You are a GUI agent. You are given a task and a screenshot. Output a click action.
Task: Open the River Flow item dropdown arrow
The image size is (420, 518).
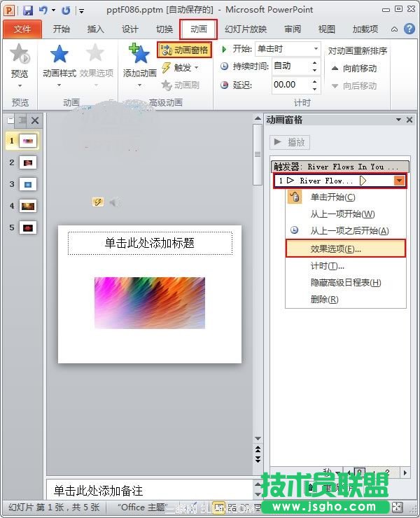399,181
